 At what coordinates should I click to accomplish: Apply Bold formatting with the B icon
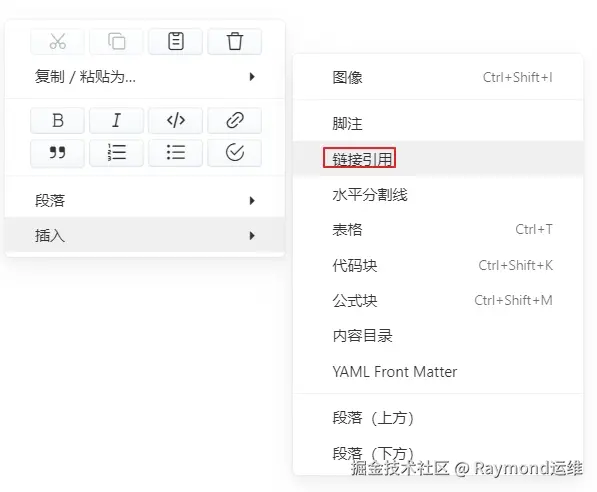(57, 120)
